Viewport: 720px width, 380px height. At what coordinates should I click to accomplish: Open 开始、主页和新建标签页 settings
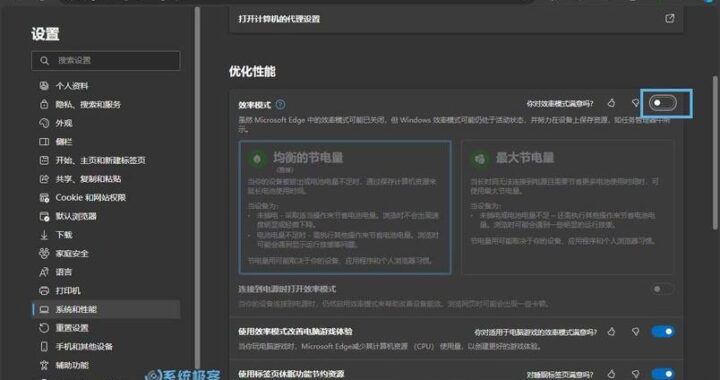106,160
